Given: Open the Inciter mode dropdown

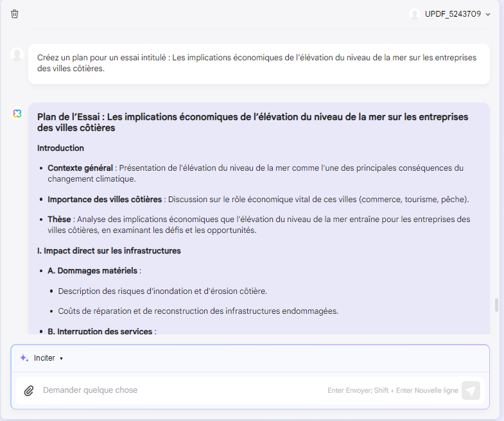Looking at the screenshot, I should [x=48, y=358].
